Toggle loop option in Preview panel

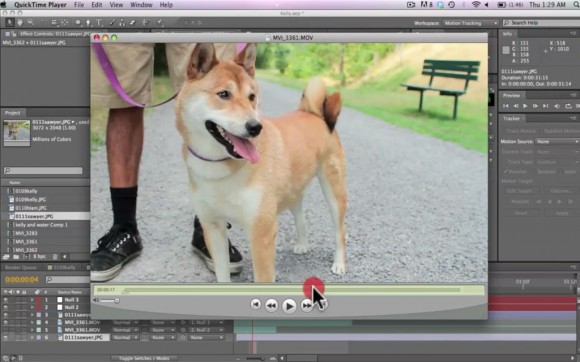(568, 106)
